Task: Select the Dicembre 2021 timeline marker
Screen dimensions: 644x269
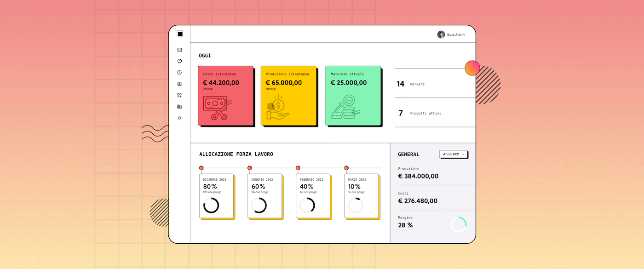Action: [x=201, y=168]
